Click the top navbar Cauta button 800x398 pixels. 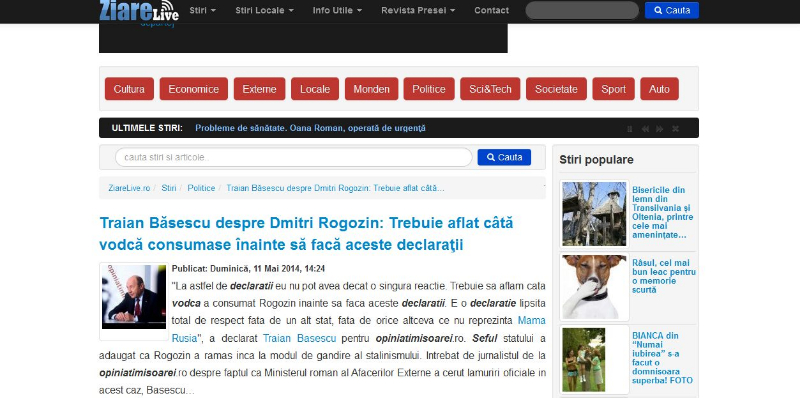pos(671,10)
